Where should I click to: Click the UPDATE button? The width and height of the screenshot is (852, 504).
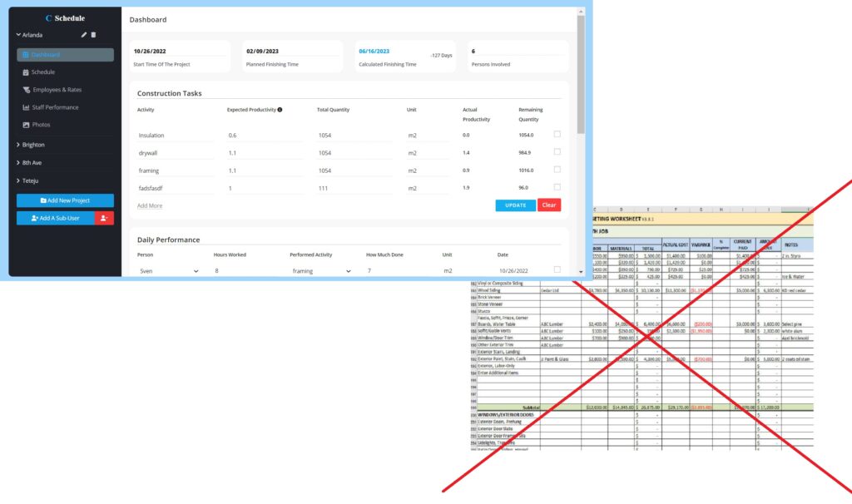515,205
